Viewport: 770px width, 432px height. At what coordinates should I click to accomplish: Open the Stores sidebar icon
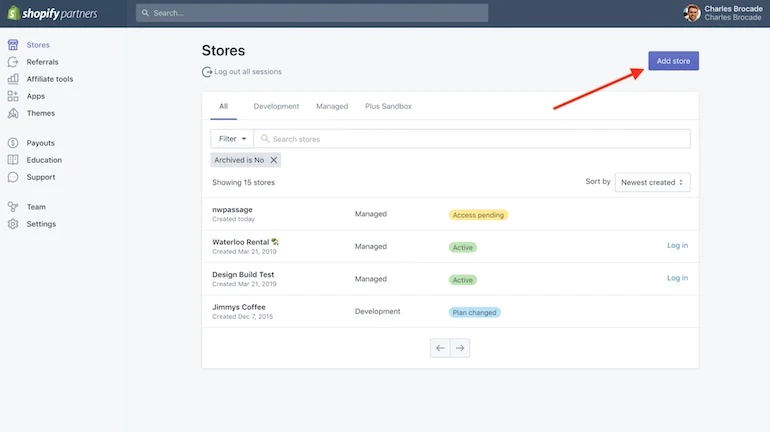(x=13, y=45)
